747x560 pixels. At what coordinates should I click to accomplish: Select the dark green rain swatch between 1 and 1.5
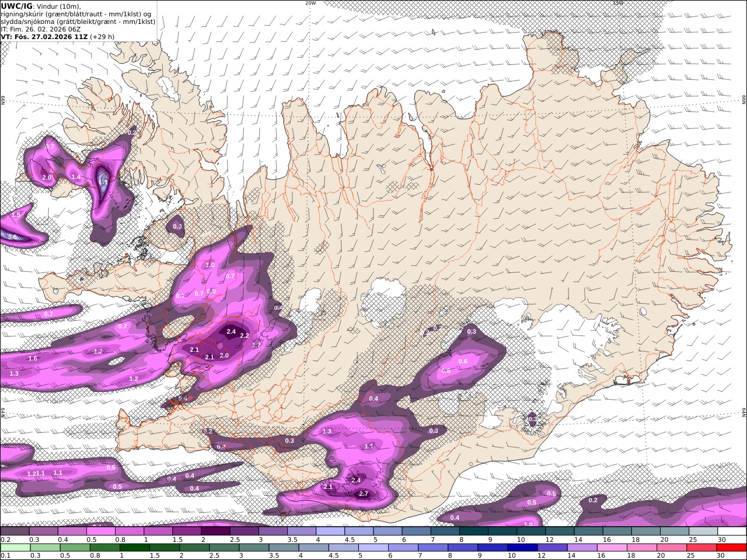pos(135,548)
